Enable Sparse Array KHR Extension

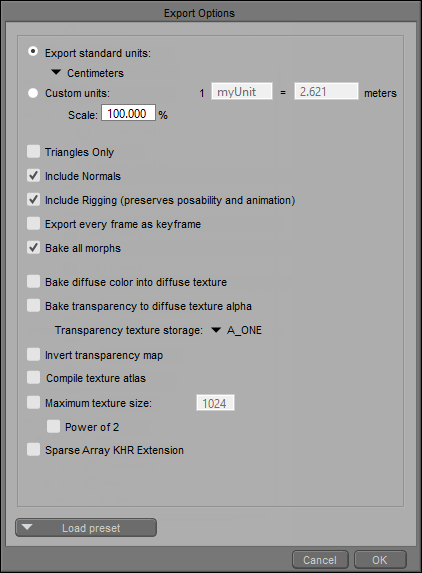click(x=33, y=450)
